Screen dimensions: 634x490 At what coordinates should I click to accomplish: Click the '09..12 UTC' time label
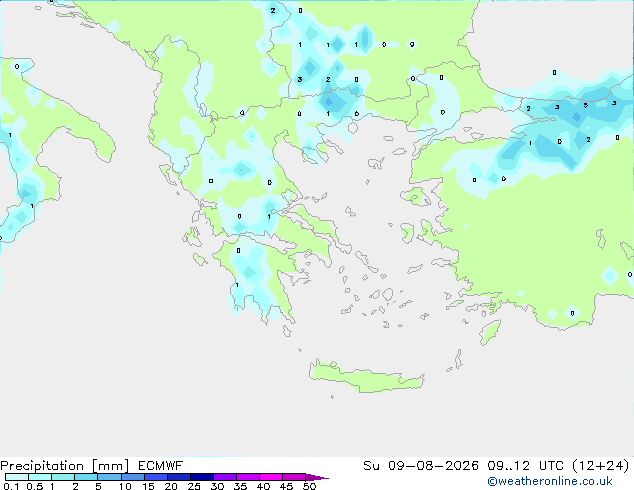point(525,466)
